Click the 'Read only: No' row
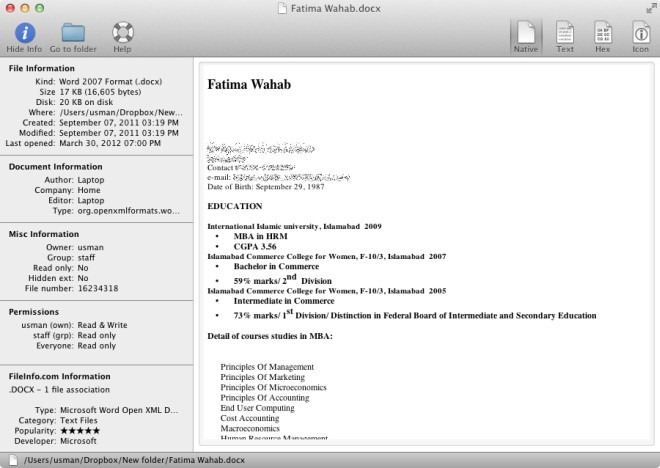 (x=61, y=268)
